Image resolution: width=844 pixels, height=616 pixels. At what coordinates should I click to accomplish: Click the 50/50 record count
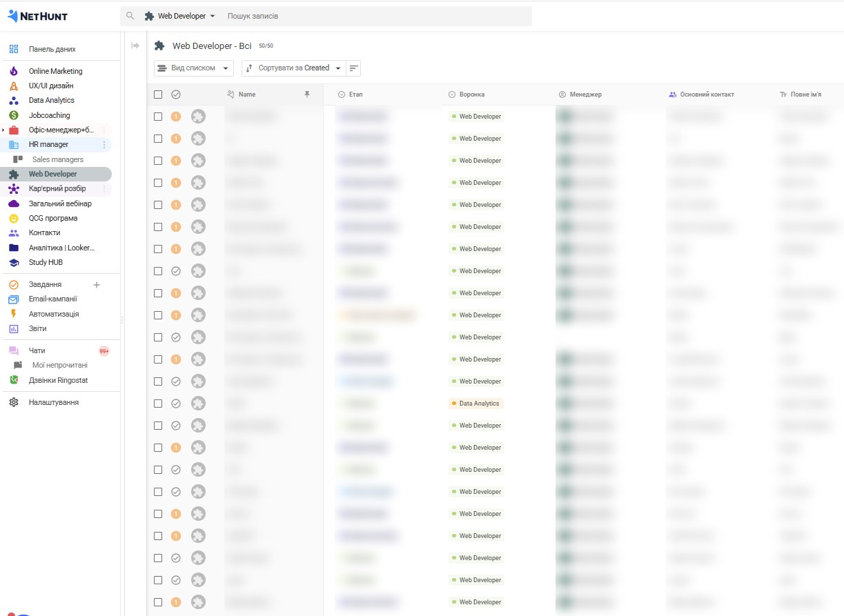tap(266, 46)
